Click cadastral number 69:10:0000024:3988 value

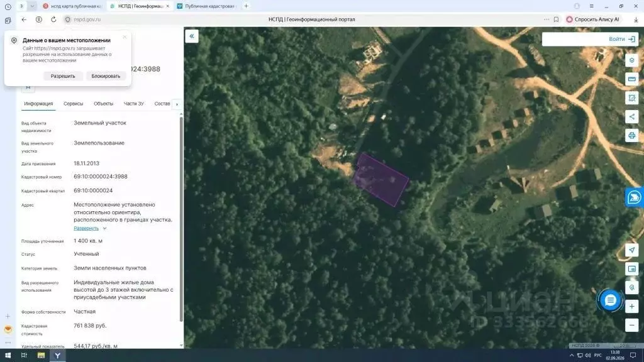coord(101,177)
